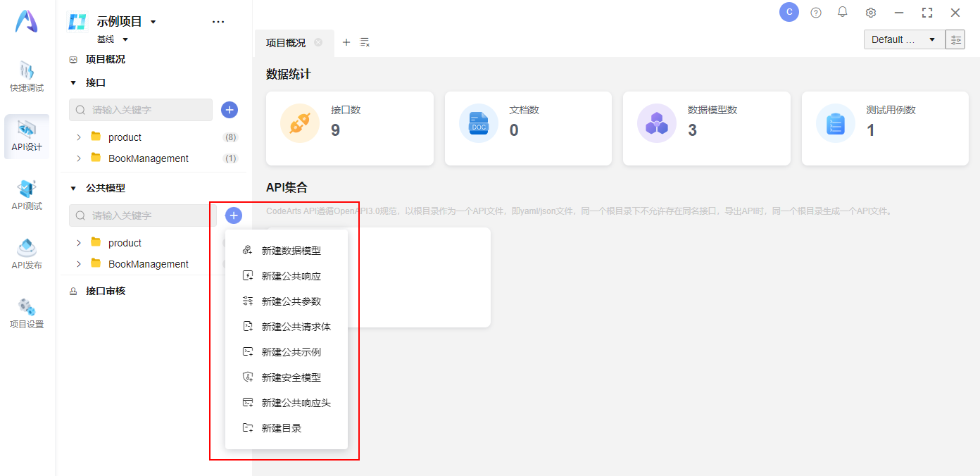Expand BookManagement folder under 接口
The image size is (980, 476).
coord(79,158)
